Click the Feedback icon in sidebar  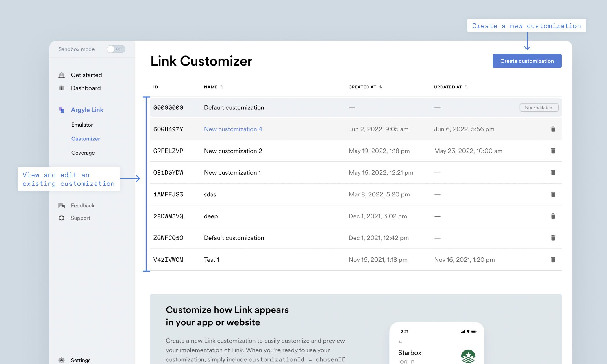click(x=62, y=205)
